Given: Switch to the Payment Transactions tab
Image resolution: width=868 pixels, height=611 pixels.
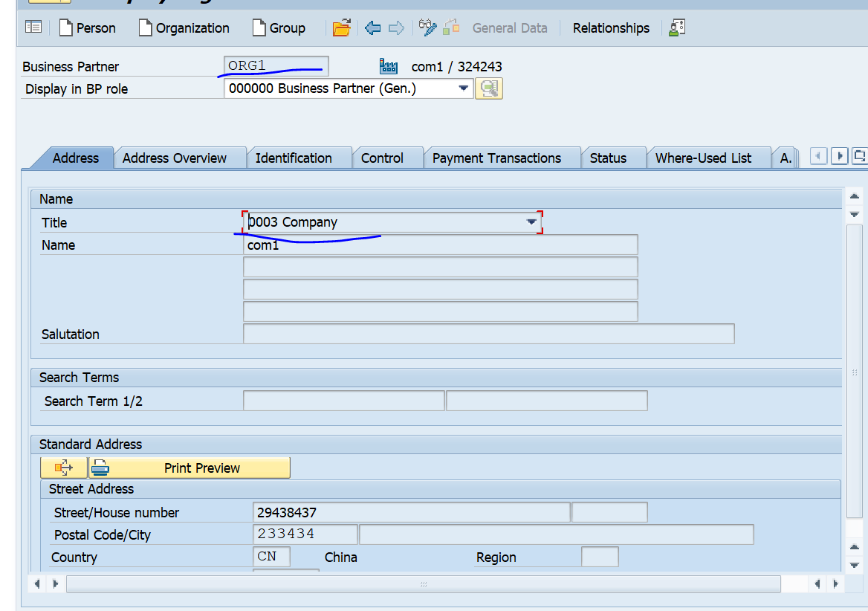Looking at the screenshot, I should (x=496, y=158).
